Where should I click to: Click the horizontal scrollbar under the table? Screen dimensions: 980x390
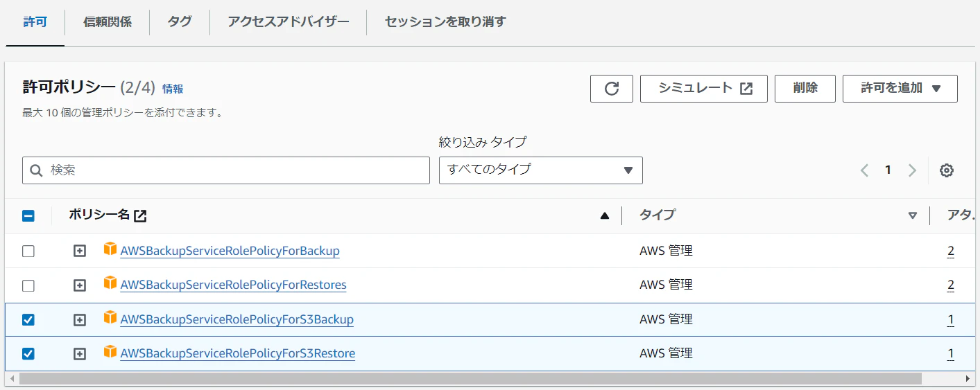click(470, 379)
